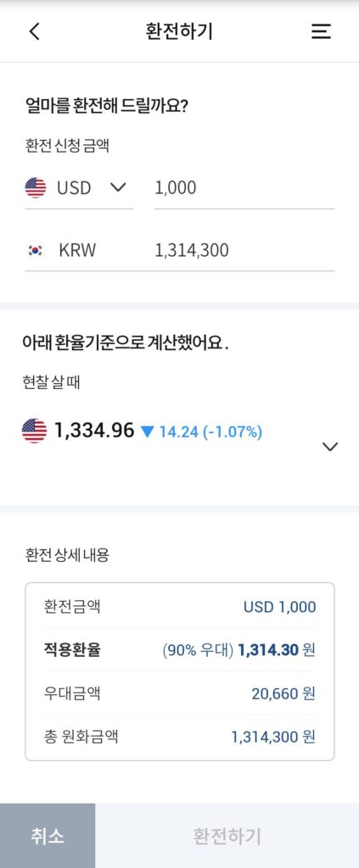
Task: Tap the blue down triangle rate indicator
Action: tap(147, 431)
